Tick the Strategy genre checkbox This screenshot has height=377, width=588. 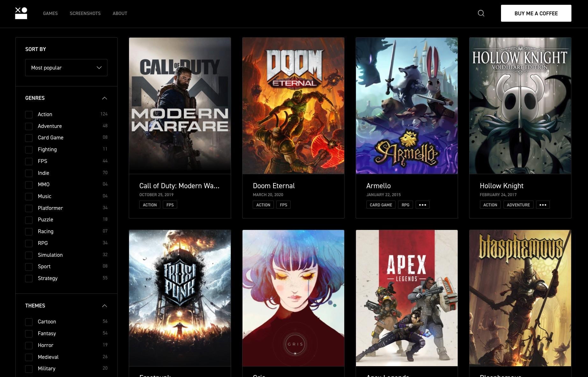click(x=29, y=278)
